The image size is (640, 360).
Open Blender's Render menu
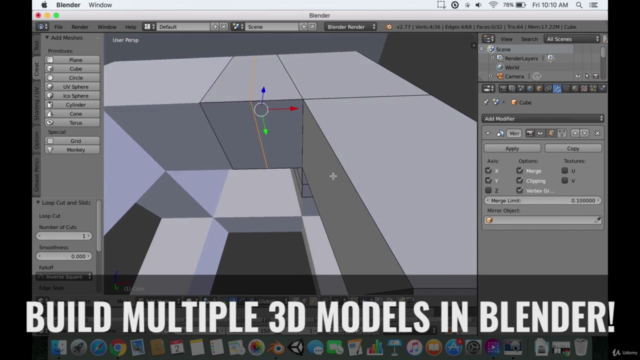[80, 27]
